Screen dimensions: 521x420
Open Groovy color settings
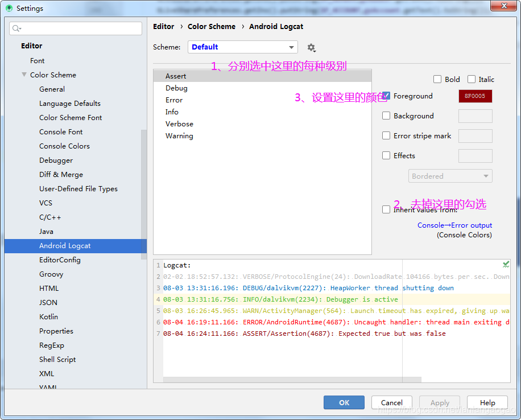click(51, 274)
